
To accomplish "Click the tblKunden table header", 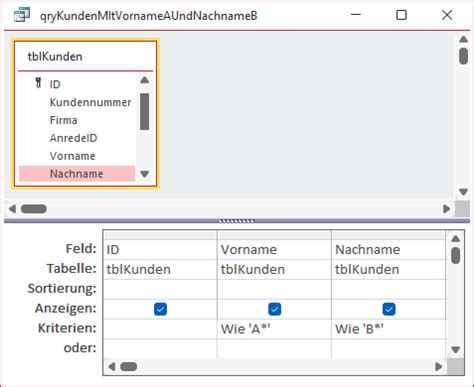I will (x=55, y=57).
